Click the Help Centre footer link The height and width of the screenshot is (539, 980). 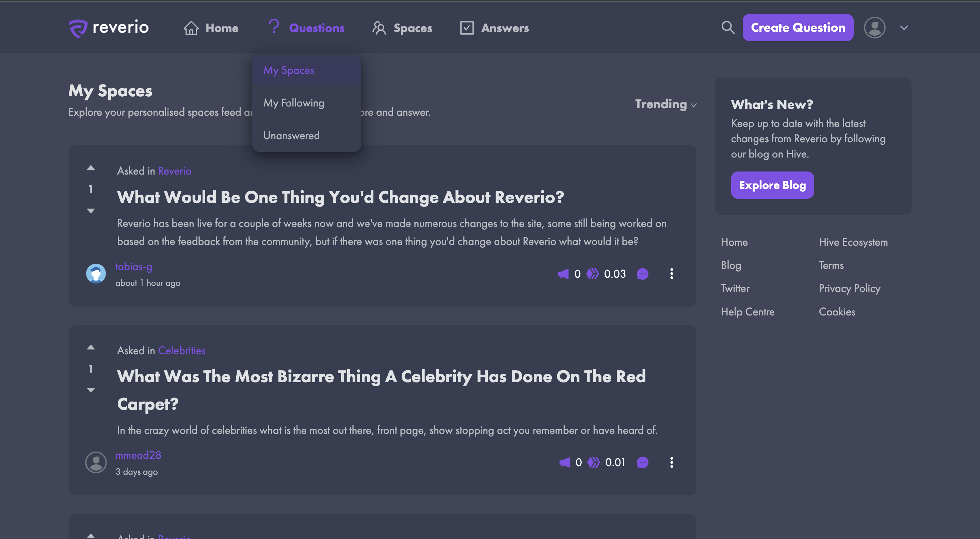(748, 312)
